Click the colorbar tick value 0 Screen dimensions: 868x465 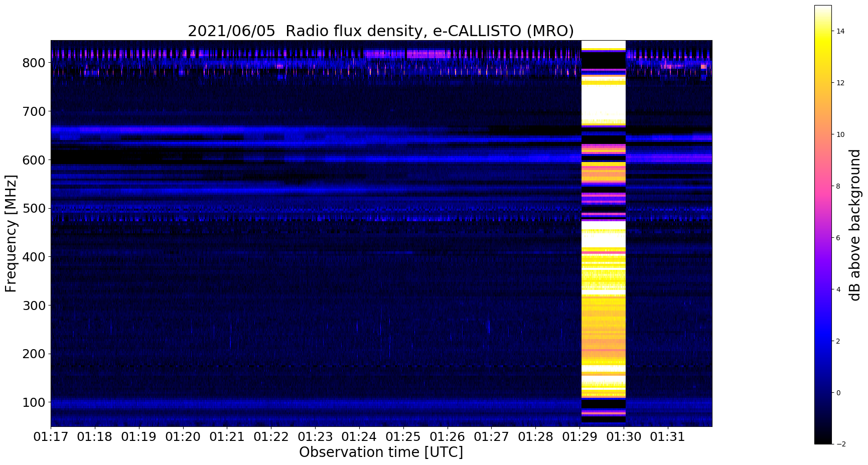coord(838,393)
